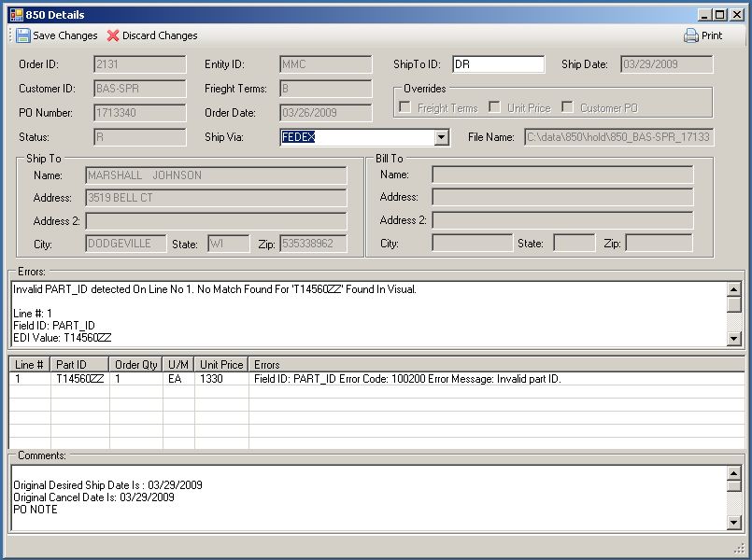Click the red X Discard Changes icon

click(x=113, y=35)
